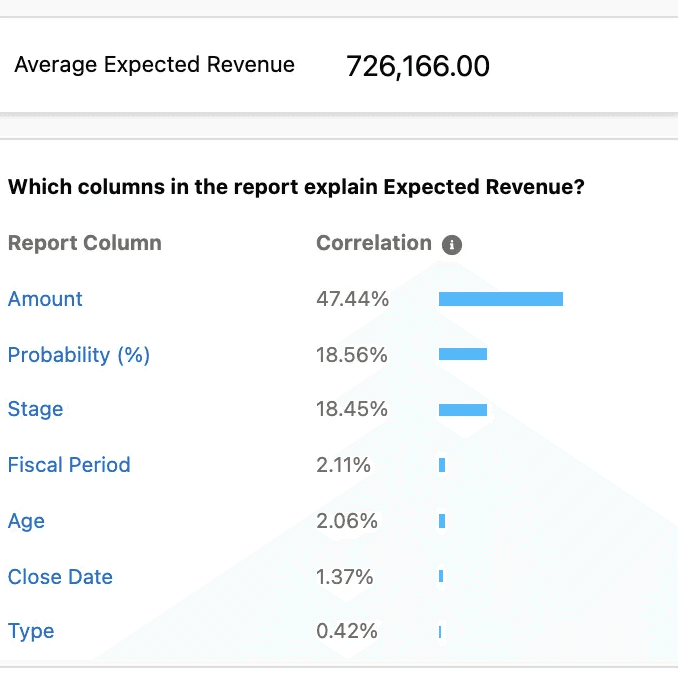
Task: Select the Stage column link
Action: coord(35,409)
